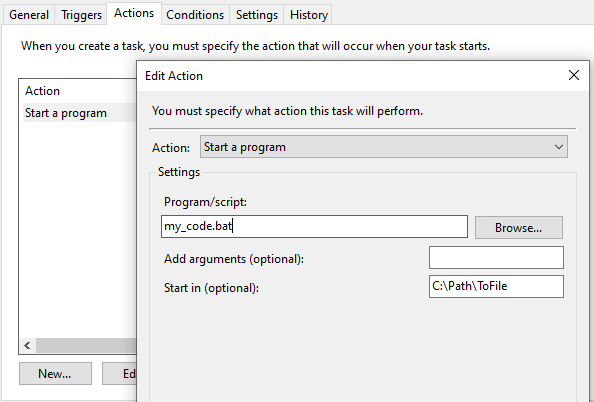Viewport: 594px width, 402px height.
Task: Click the Edit Action title bar
Action: point(352,76)
